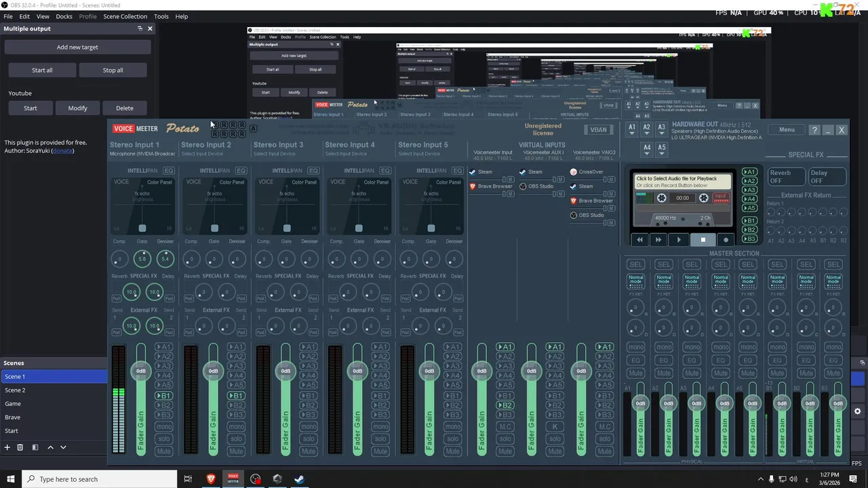Open scene filters icon in Scenes dock

pos(35,447)
